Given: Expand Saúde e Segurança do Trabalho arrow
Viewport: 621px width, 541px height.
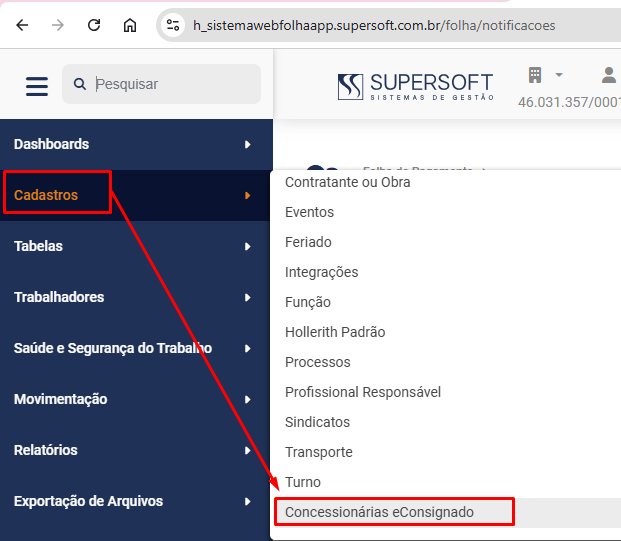Looking at the screenshot, I should click(248, 349).
